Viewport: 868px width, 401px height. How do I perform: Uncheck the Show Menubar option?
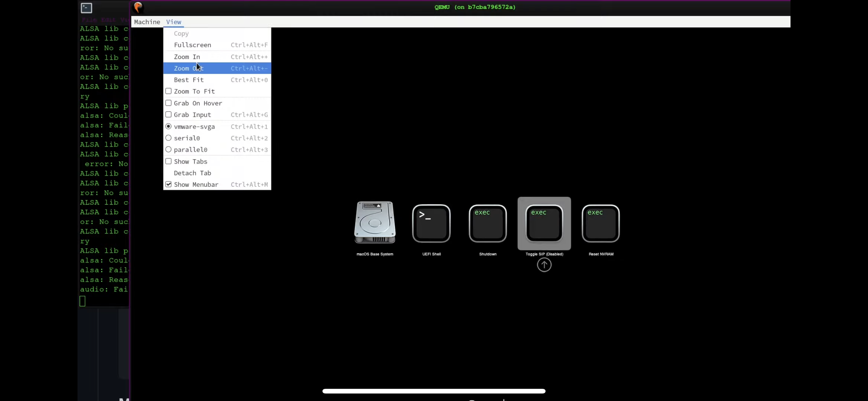(168, 185)
